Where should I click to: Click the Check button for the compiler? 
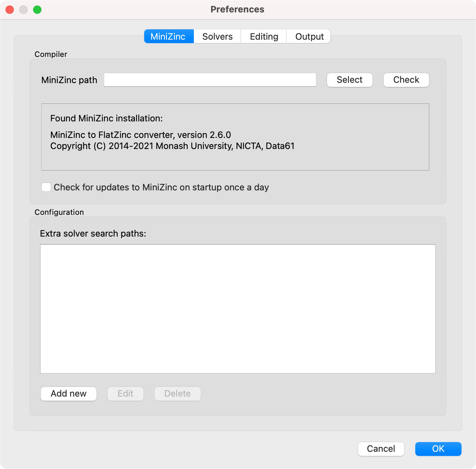406,80
